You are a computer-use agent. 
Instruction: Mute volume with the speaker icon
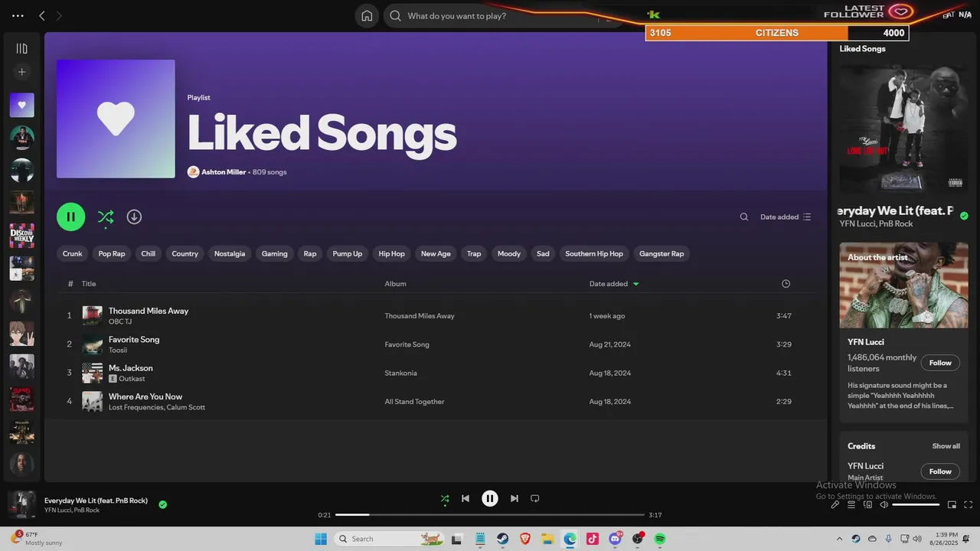[884, 504]
